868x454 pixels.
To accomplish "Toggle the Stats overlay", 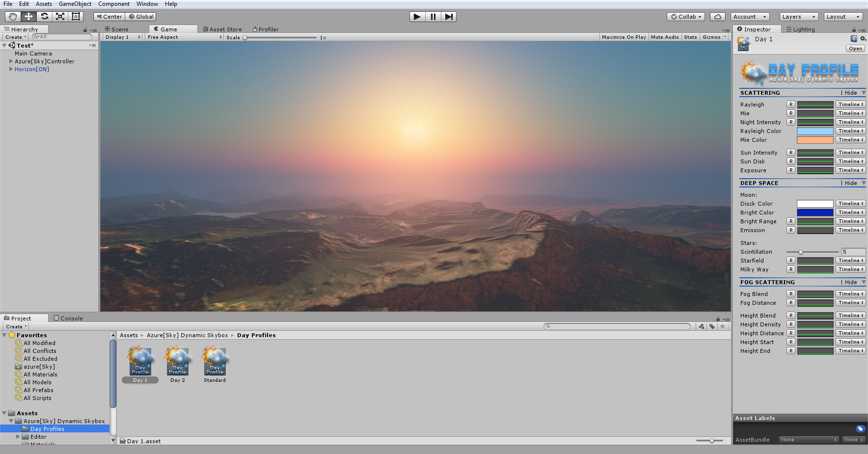I will click(690, 37).
